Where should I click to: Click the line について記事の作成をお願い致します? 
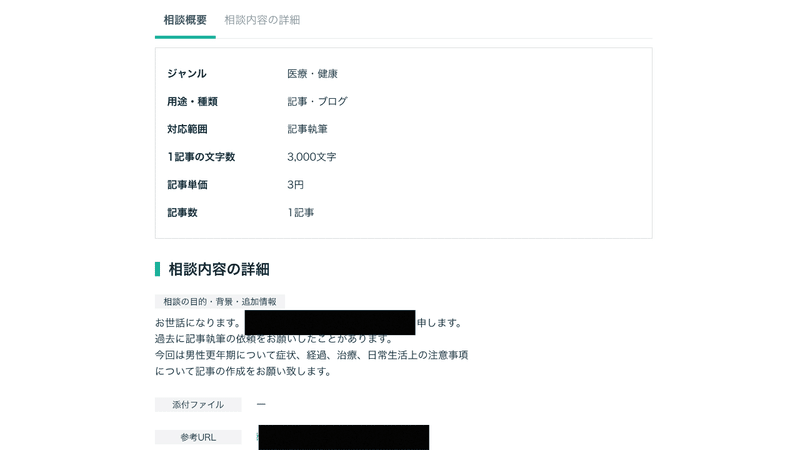pos(243,371)
